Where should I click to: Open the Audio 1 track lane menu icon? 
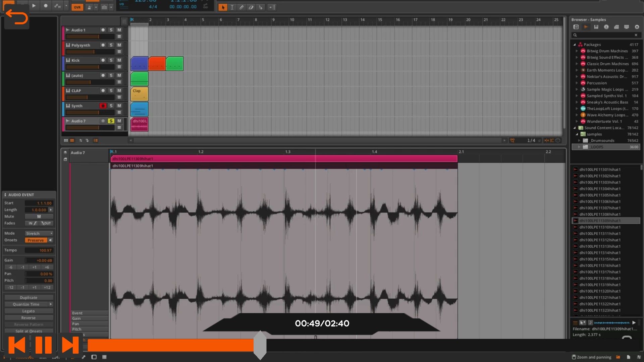pyautogui.click(x=119, y=37)
